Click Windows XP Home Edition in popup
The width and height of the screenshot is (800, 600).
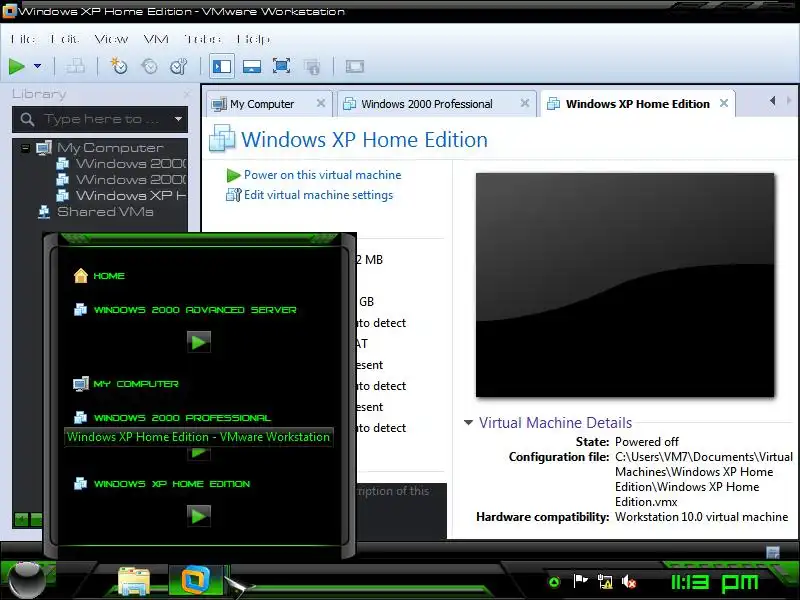pyautogui.click(x=172, y=484)
